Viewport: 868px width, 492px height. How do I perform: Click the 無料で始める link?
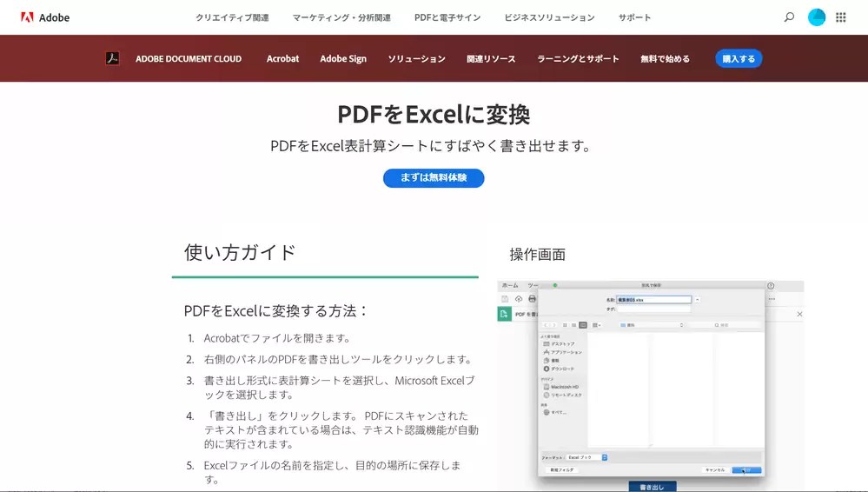pos(665,59)
